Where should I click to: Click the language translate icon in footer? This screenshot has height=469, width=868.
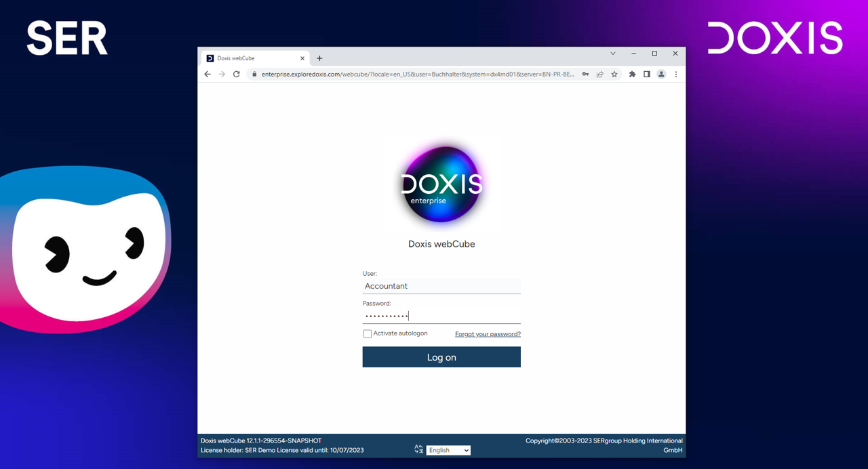coord(418,449)
